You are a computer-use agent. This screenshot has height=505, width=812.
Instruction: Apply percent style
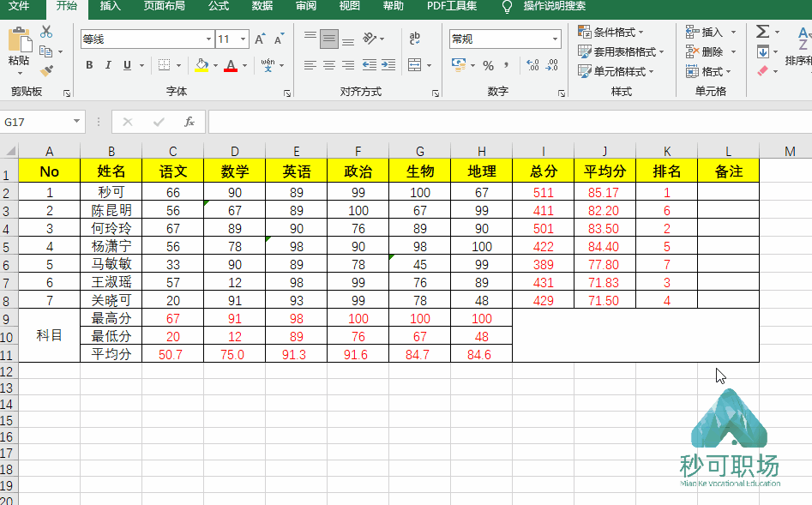(488, 65)
